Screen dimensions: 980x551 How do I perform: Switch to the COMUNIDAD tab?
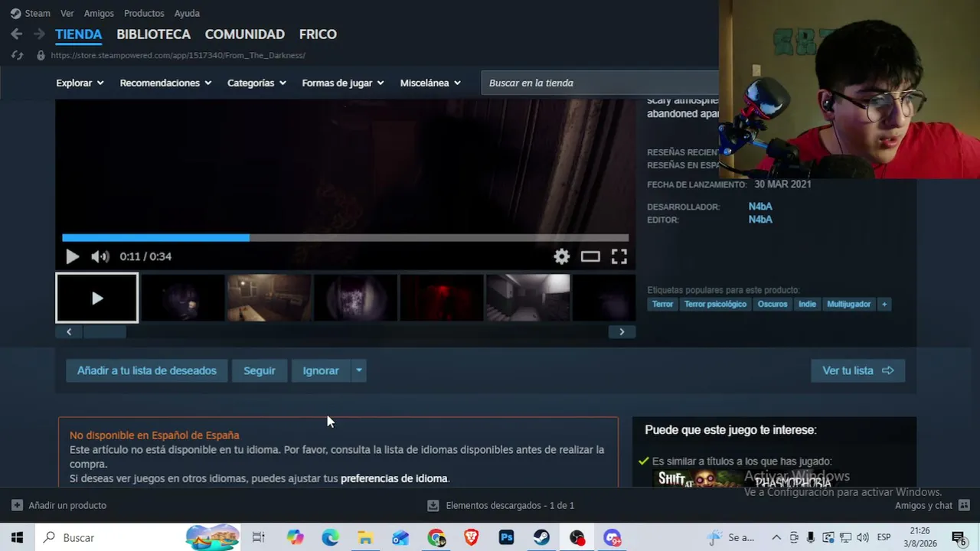[245, 34]
